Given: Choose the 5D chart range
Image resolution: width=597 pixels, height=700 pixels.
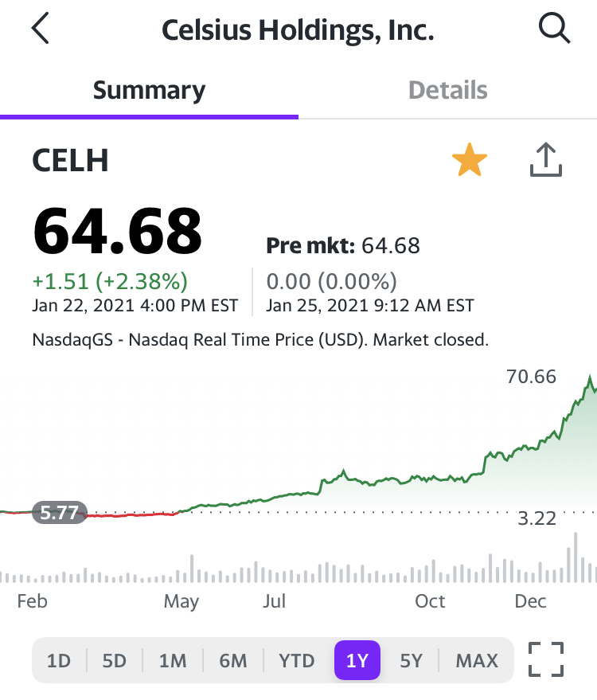Looking at the screenshot, I should tap(115, 660).
